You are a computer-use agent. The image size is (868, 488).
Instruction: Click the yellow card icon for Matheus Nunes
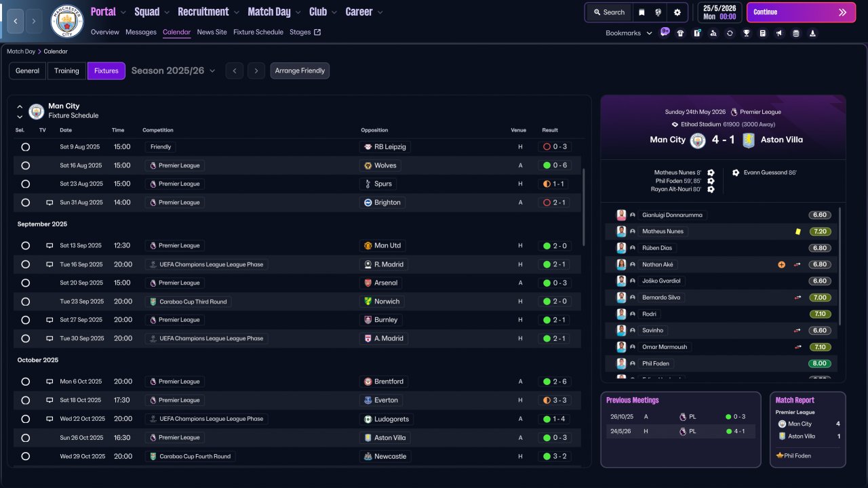coord(798,232)
